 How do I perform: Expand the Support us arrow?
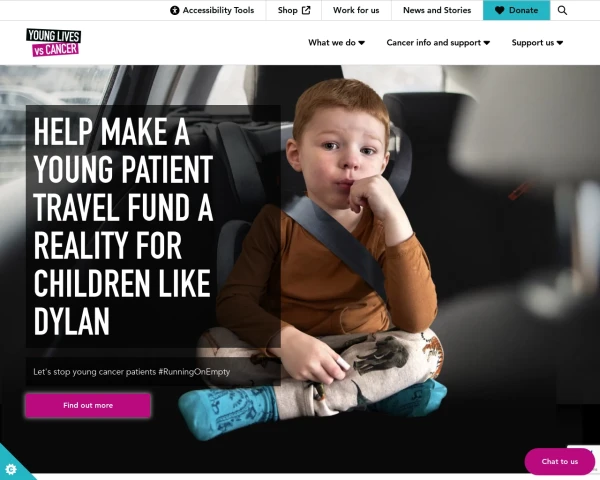pos(560,43)
